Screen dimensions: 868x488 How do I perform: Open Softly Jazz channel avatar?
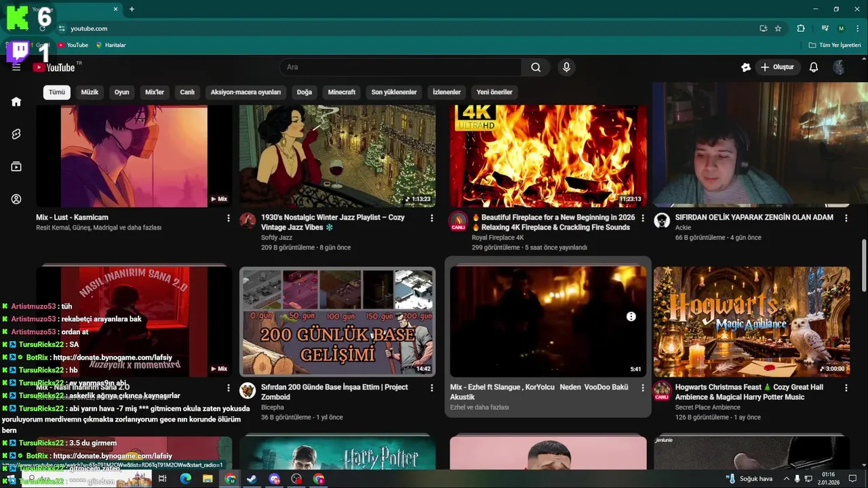248,221
